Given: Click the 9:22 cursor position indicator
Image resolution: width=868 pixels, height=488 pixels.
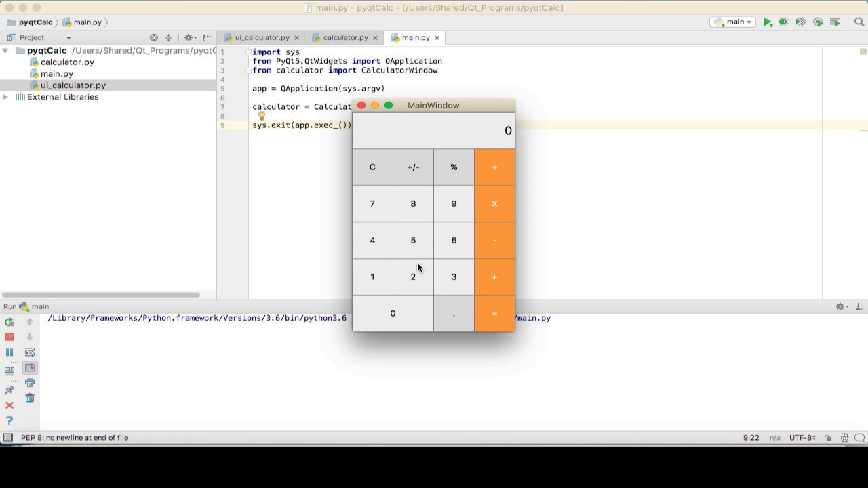Looking at the screenshot, I should pyautogui.click(x=751, y=438).
